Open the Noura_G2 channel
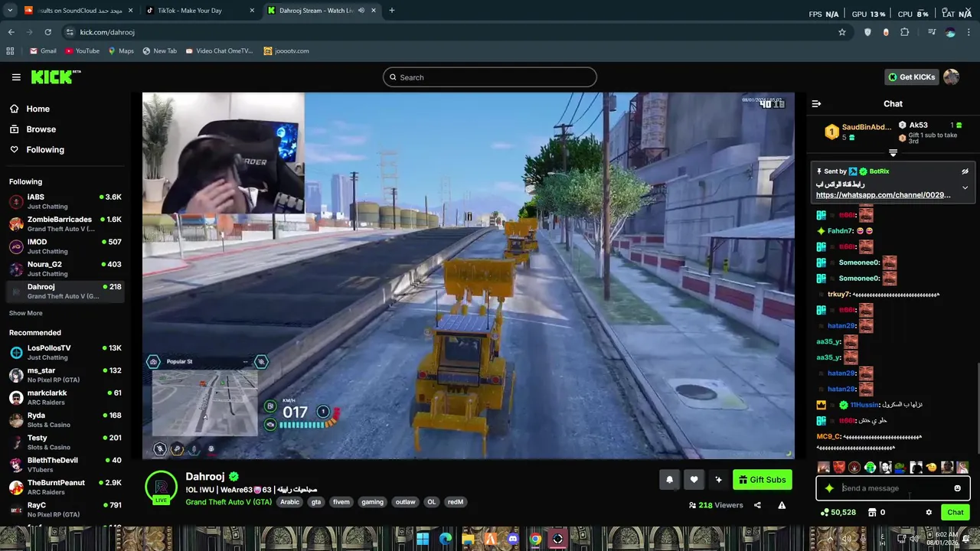The height and width of the screenshot is (551, 980). [65, 269]
